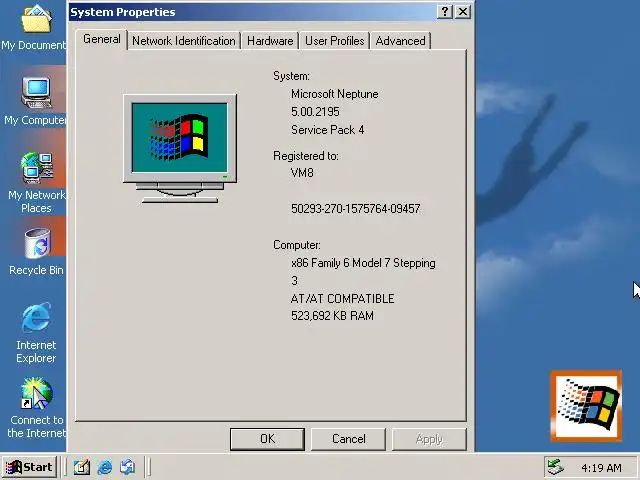Select the Recycle Bin icon
Screen dimensions: 640x480
(36, 251)
